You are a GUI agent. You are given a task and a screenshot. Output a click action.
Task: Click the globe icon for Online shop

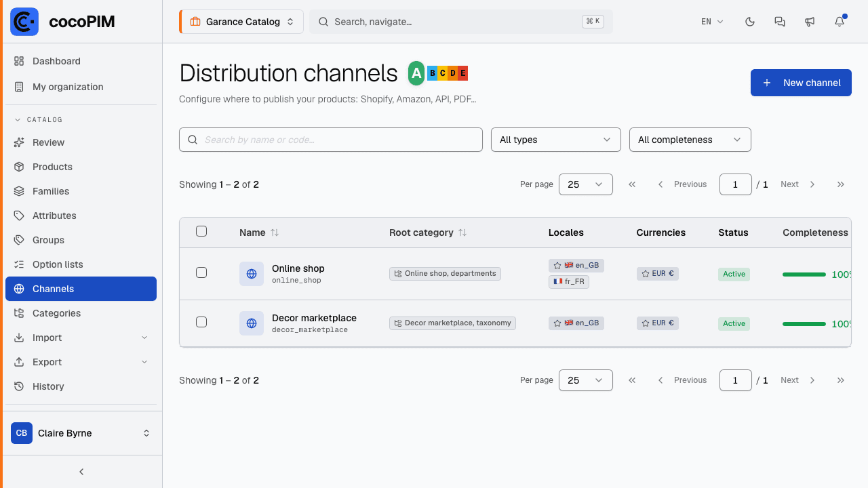click(x=252, y=274)
